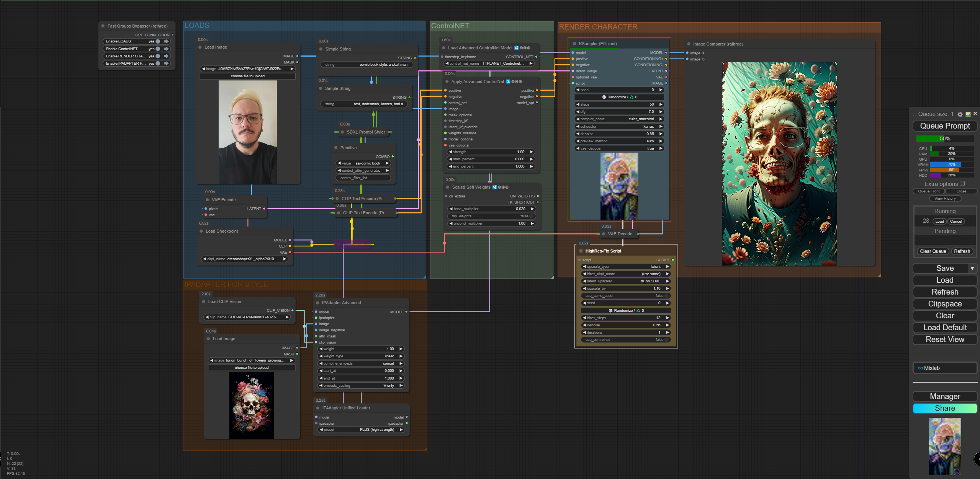This screenshot has width=980, height=479.
Task: Click the IPAdapter Unified Loader node collapse dot
Action: click(318, 408)
